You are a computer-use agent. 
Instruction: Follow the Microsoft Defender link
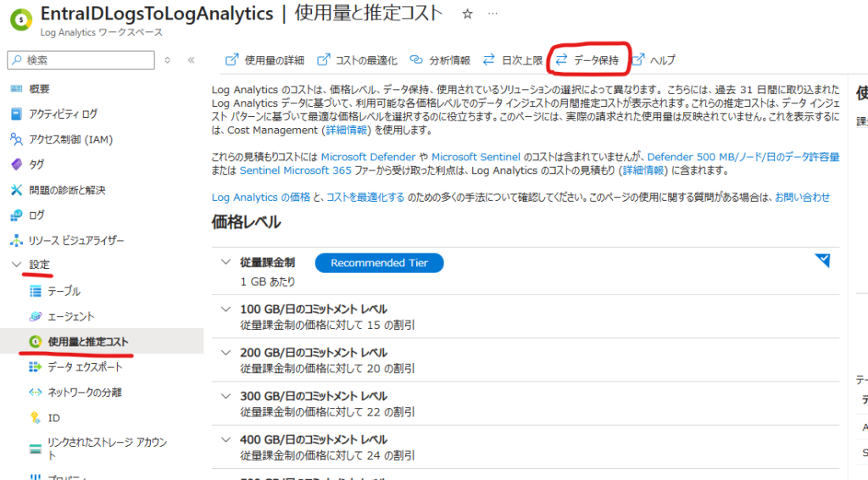pyautogui.click(x=368, y=157)
